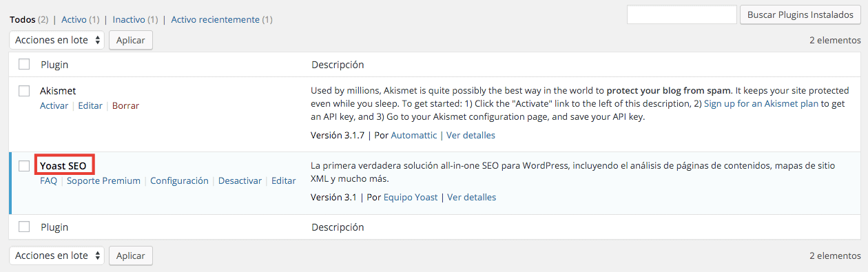Click the Yoast SEO plugin name
Viewport: 868px width, 272px height.
click(x=63, y=166)
